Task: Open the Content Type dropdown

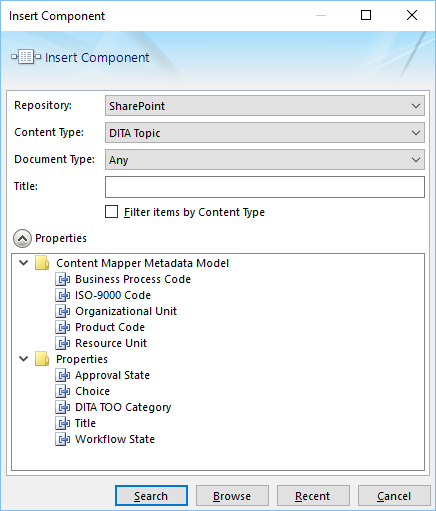Action: pyautogui.click(x=265, y=133)
